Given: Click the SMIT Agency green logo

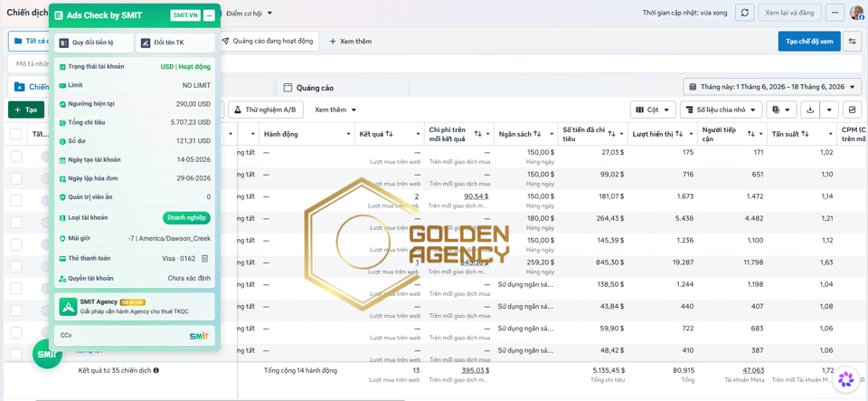Looking at the screenshot, I should [x=69, y=306].
